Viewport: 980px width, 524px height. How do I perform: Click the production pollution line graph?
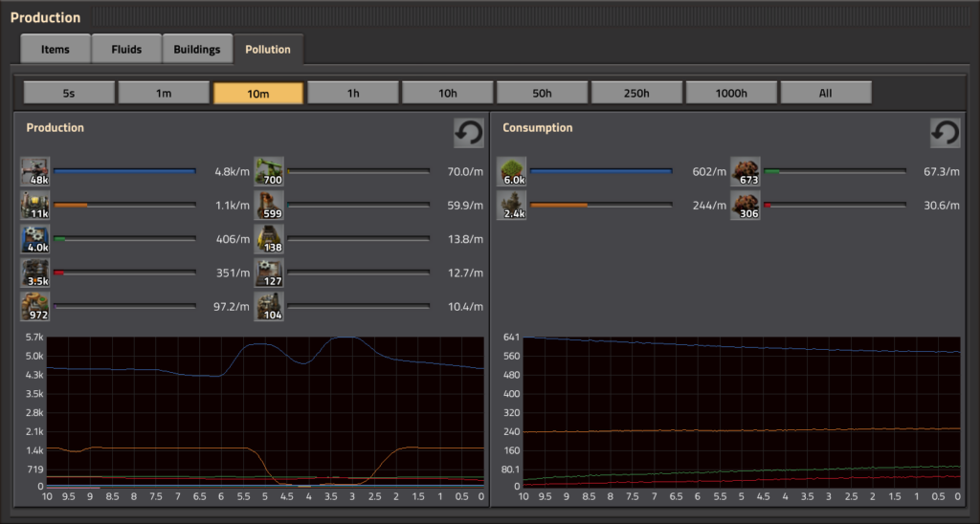click(265, 412)
